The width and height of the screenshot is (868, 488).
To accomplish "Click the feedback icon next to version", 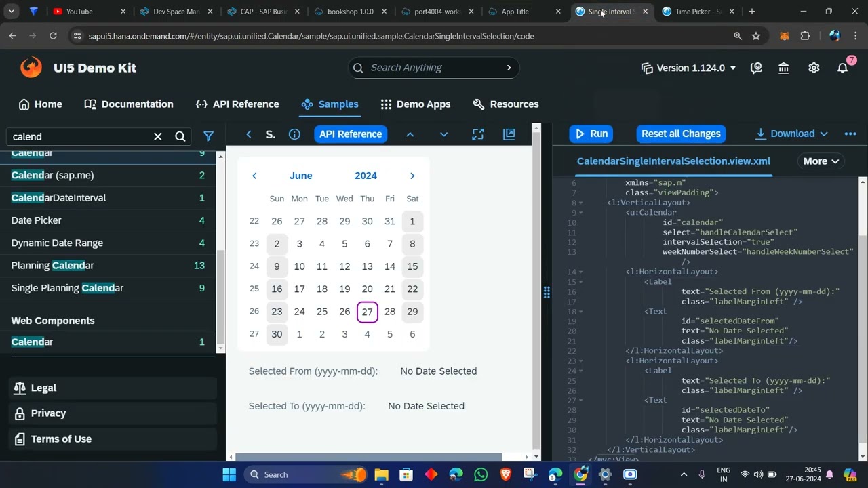I will [x=757, y=68].
